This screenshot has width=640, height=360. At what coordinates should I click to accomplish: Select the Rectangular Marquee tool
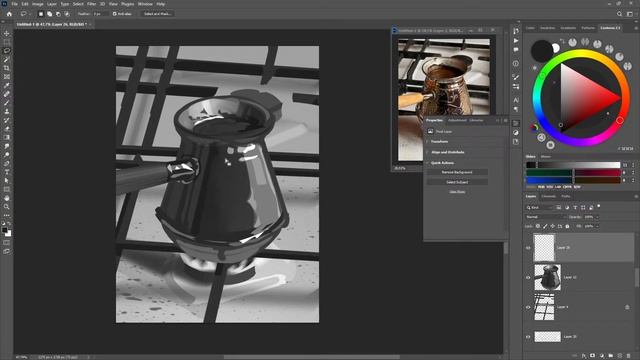[x=7, y=42]
